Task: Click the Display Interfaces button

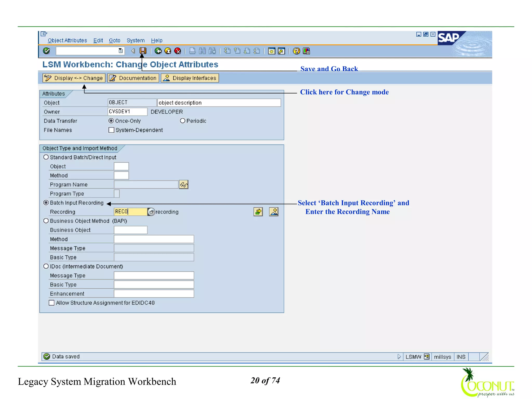Action: coord(190,78)
